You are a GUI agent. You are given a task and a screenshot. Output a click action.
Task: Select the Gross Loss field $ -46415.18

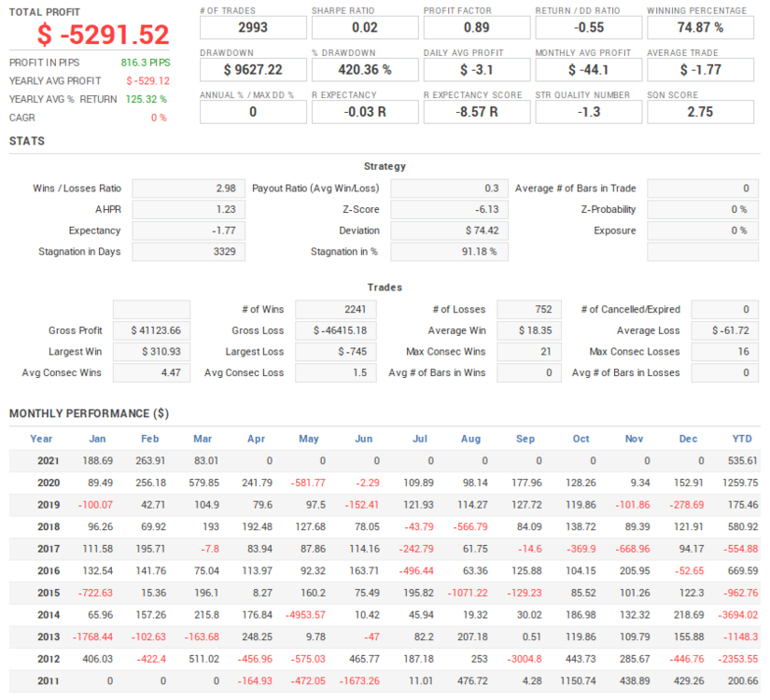(336, 330)
